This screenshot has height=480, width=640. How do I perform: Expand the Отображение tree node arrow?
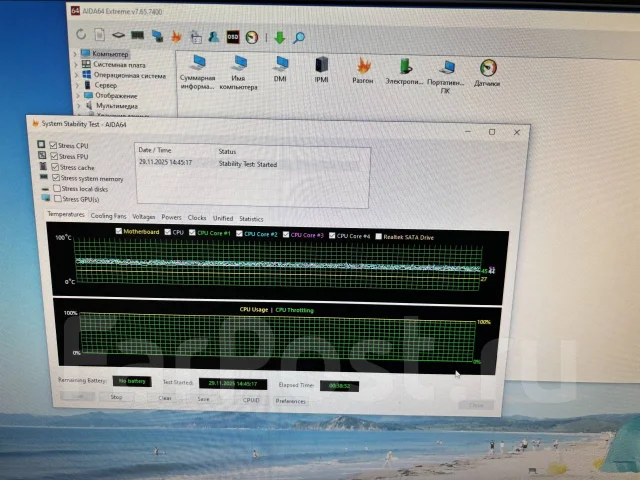(x=78, y=95)
